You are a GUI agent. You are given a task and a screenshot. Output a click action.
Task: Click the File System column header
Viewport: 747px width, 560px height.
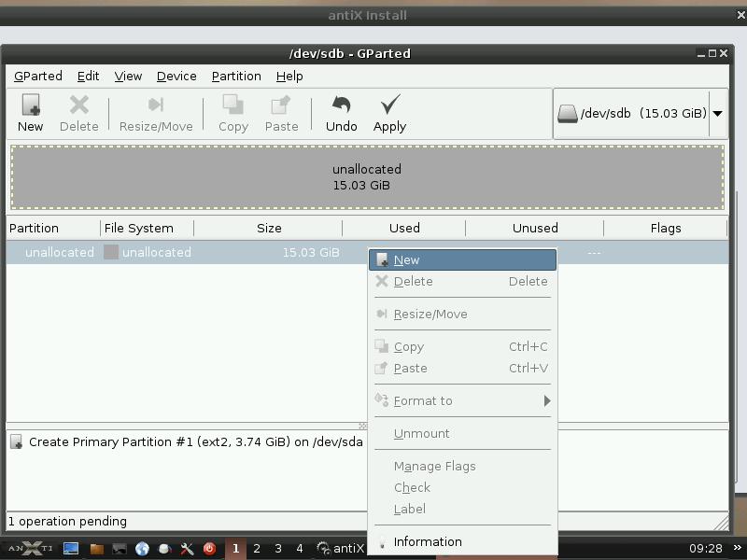pyautogui.click(x=147, y=228)
